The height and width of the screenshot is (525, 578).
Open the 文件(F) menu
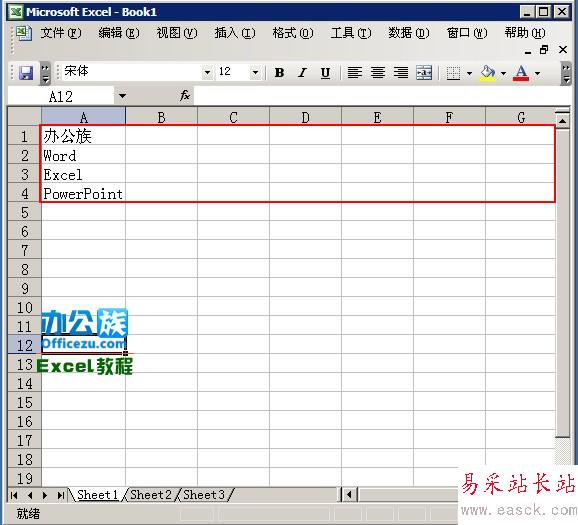tap(60, 33)
